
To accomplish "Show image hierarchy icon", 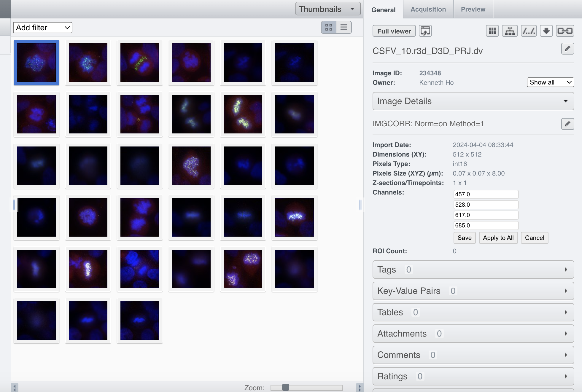I will click(x=510, y=31).
